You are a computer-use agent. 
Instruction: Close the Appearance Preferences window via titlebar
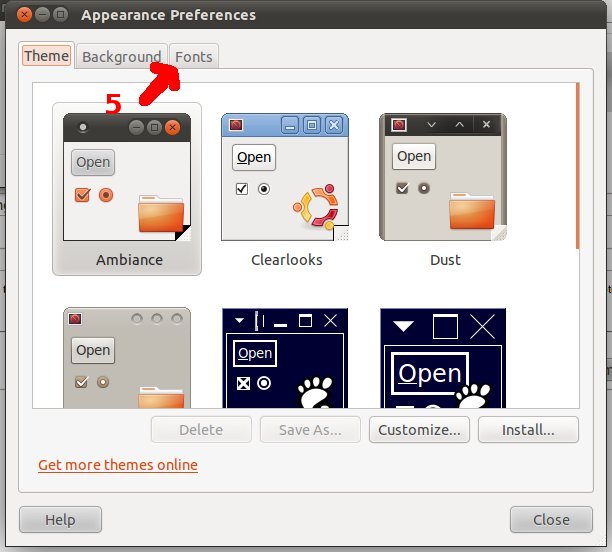(24, 15)
